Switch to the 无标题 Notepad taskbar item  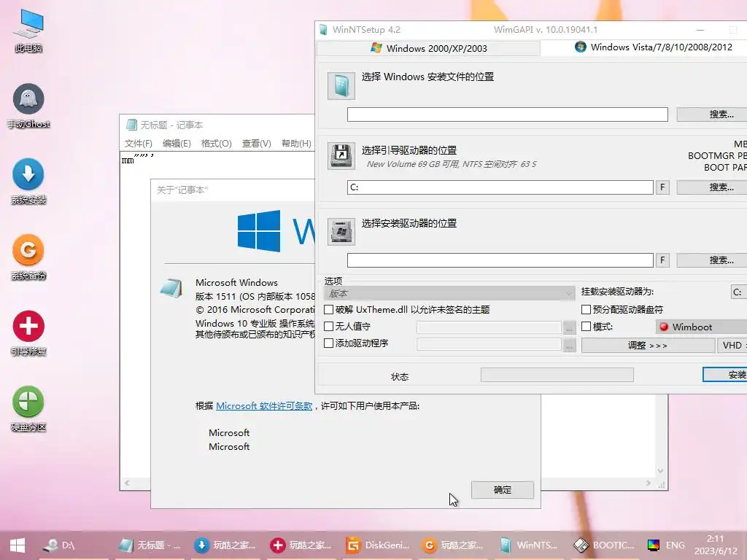click(149, 545)
